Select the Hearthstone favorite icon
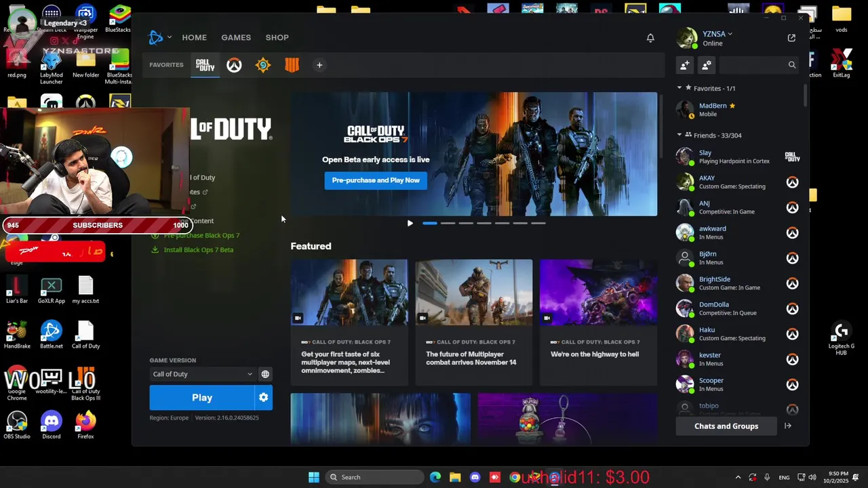The height and width of the screenshot is (488, 868). tap(263, 65)
